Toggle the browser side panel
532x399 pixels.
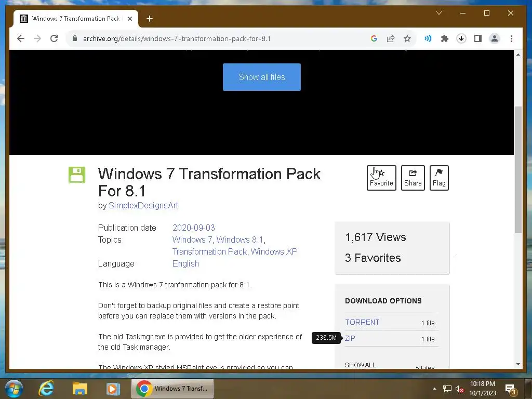pos(478,38)
